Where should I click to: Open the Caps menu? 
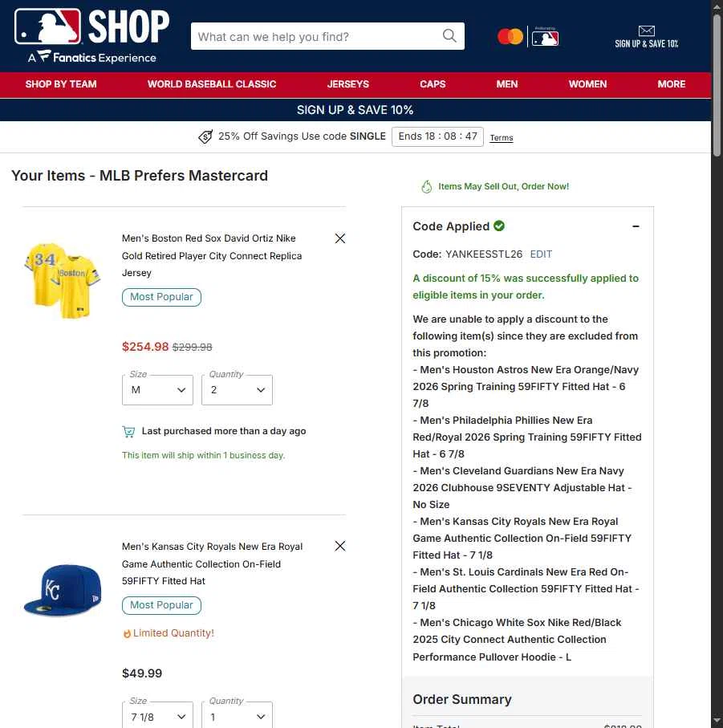click(433, 84)
